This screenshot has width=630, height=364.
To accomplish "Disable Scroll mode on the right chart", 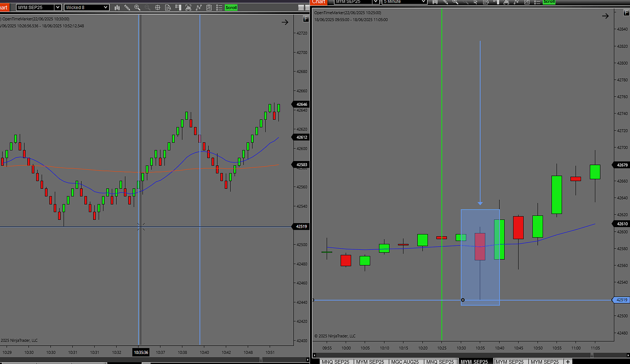I will click(x=548, y=2).
